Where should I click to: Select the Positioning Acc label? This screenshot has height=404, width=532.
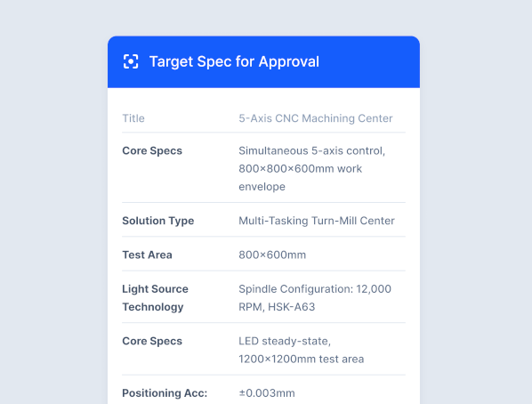[165, 393]
